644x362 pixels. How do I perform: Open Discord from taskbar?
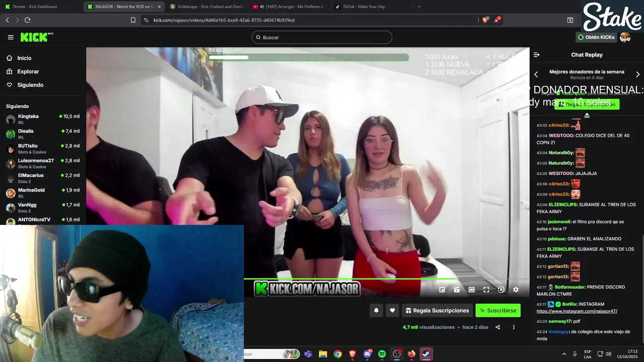click(367, 354)
